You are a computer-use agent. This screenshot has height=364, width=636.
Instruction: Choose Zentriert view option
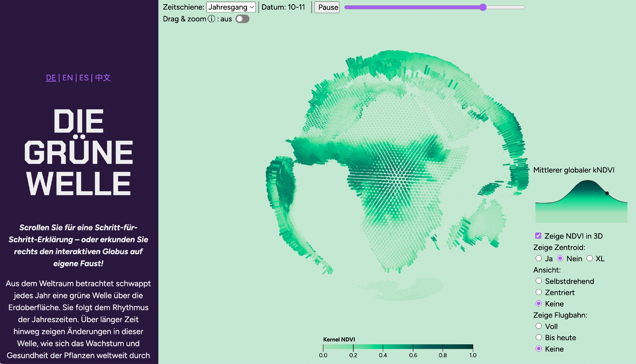point(539,292)
